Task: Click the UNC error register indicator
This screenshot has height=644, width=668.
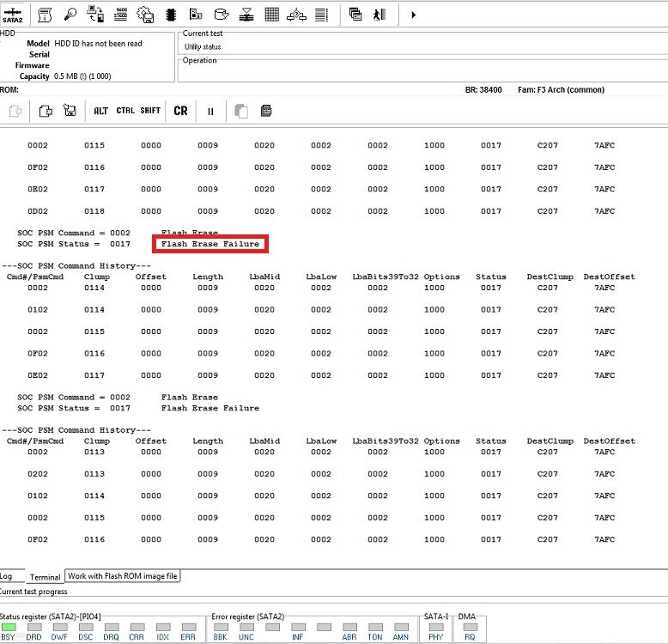Action: (x=246, y=627)
